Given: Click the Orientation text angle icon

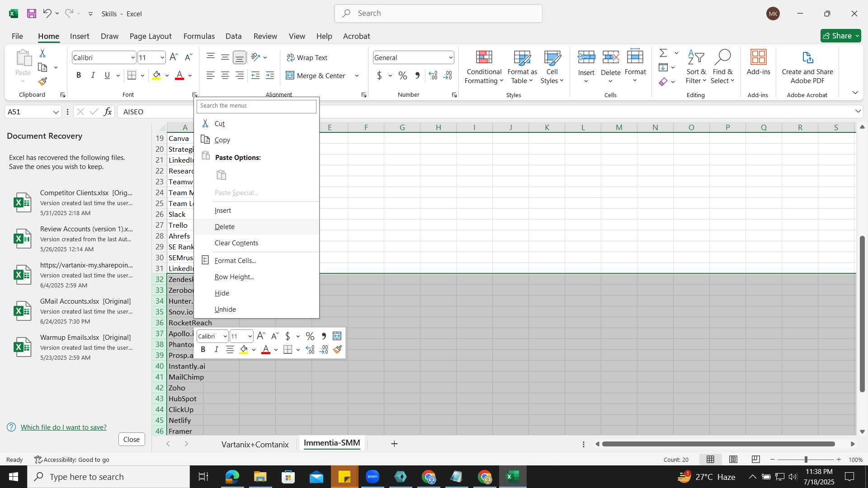Looking at the screenshot, I should [x=256, y=57].
